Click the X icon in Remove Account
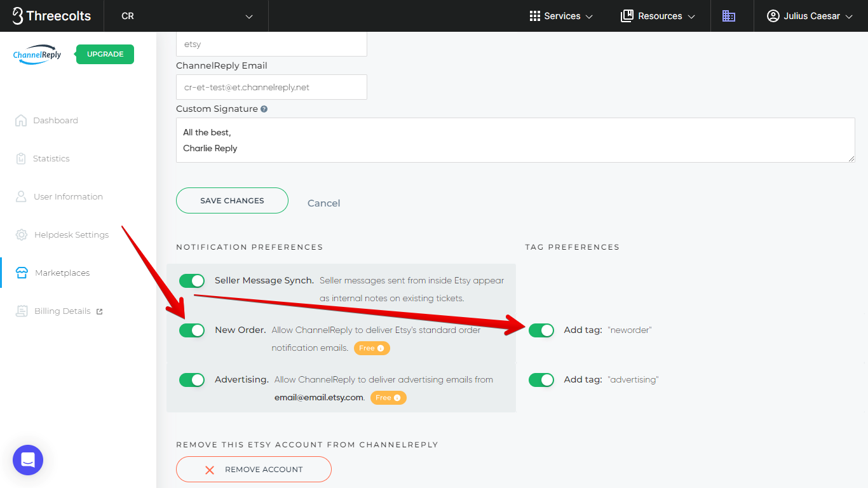The height and width of the screenshot is (488, 868). pyautogui.click(x=210, y=470)
